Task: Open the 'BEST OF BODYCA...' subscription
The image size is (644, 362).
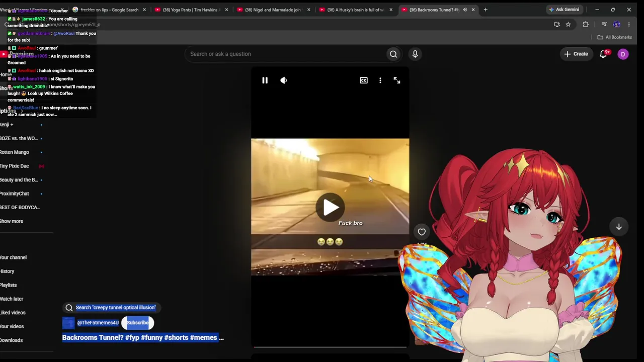Action: [21, 207]
